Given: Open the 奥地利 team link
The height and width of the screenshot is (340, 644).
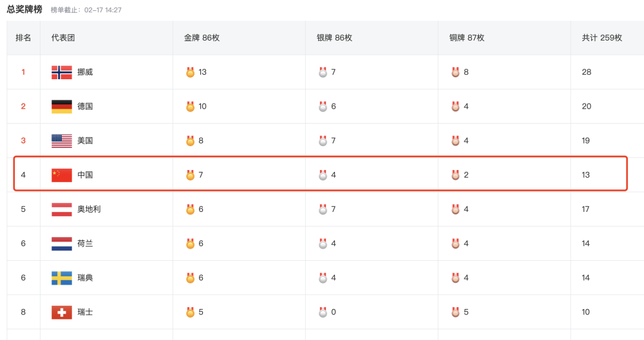Looking at the screenshot, I should pyautogui.click(x=89, y=209).
